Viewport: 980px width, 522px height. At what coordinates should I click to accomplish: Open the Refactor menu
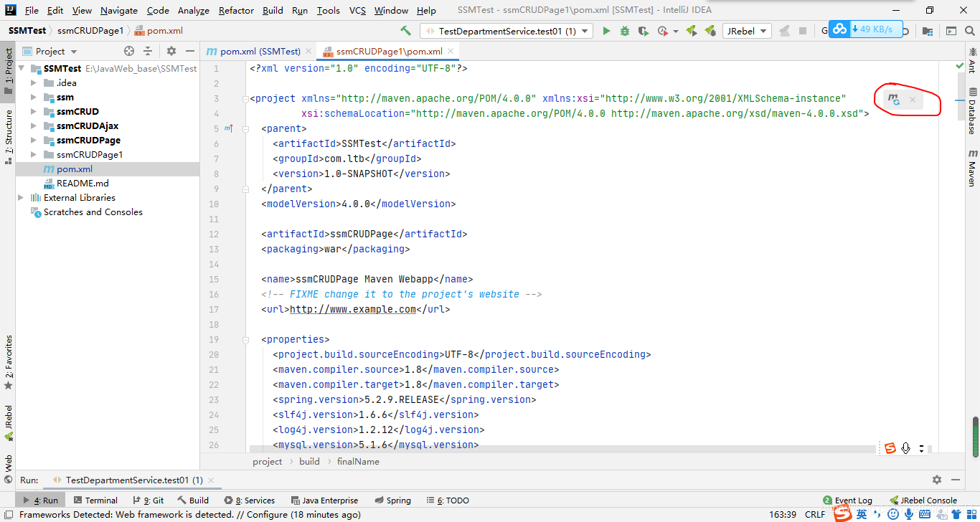[x=236, y=10]
